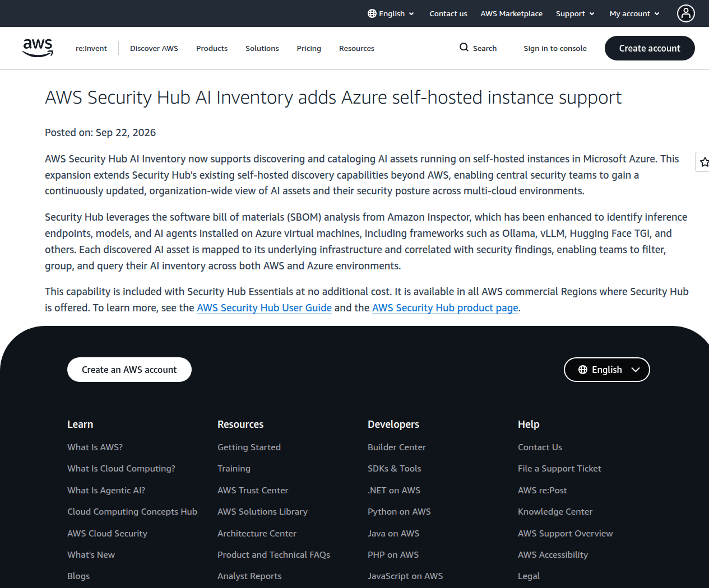Open AWS Accessibility link
709x588 pixels.
(553, 554)
